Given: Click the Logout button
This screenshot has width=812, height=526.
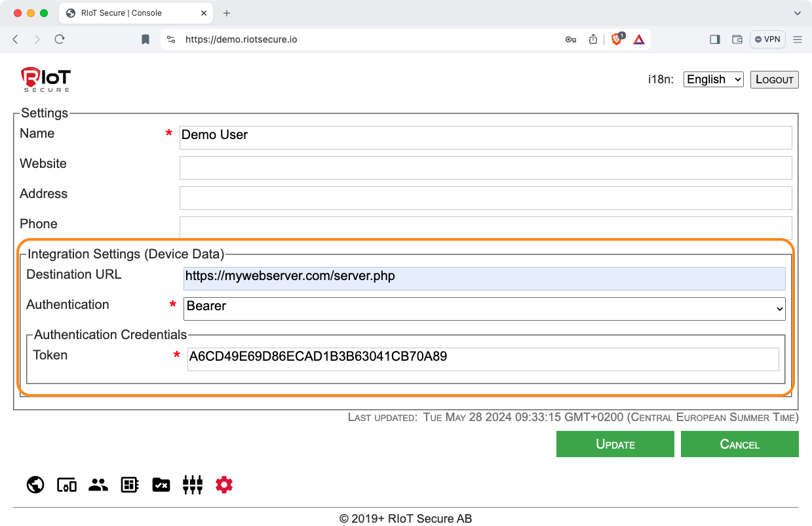Looking at the screenshot, I should (x=774, y=79).
